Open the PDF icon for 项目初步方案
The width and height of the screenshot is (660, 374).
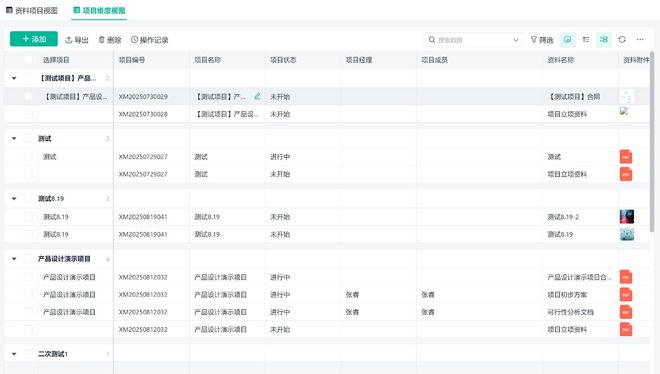coord(626,294)
